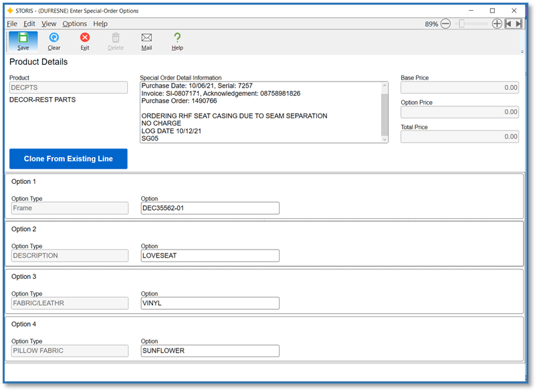Edit the VINYL option field
537x392 pixels.
coord(210,303)
